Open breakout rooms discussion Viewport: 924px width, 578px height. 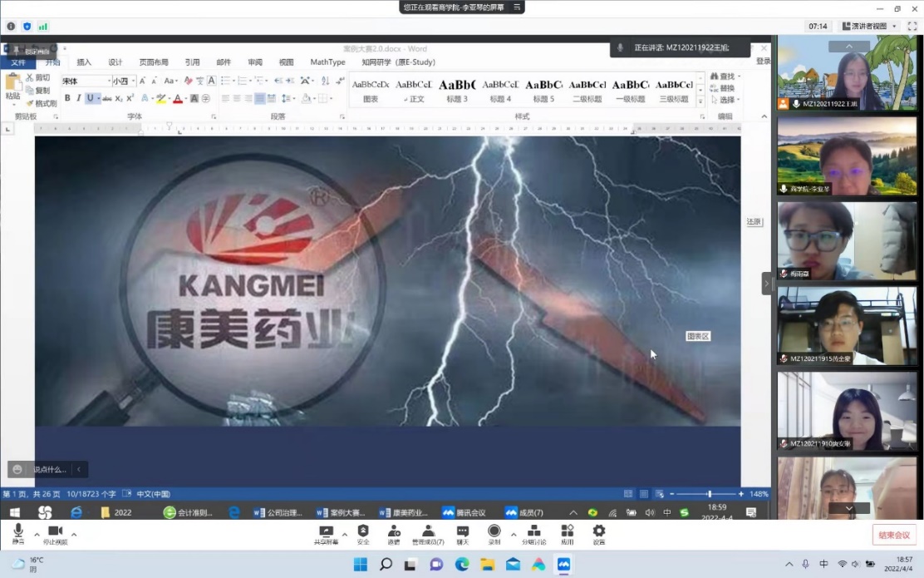click(533, 533)
